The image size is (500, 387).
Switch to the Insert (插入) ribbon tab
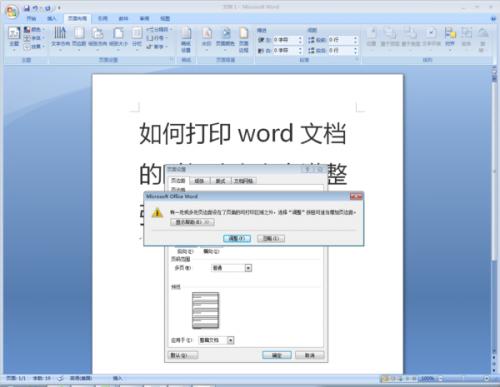52,18
